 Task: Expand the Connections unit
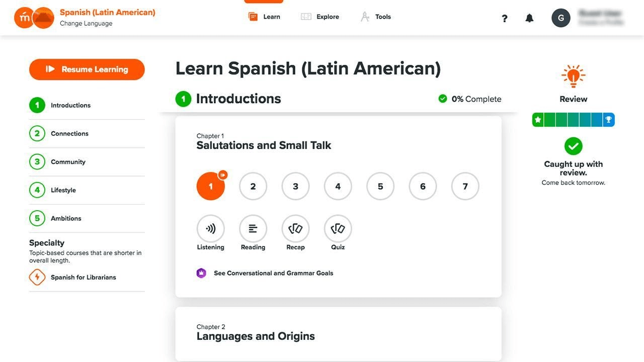point(87,134)
